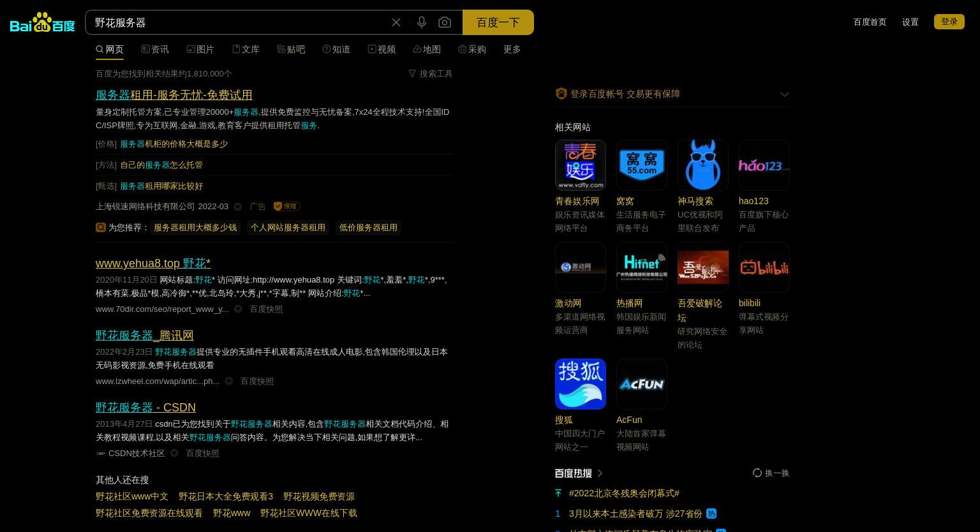980x532 pixels.
Task: Start voice search with microphone icon
Action: [422, 22]
